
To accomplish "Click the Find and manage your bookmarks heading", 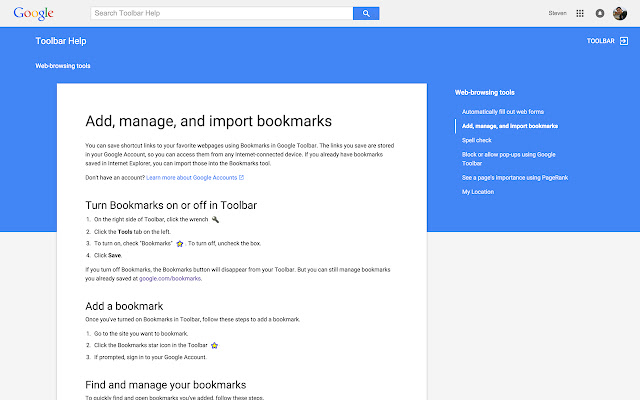I will pyautogui.click(x=166, y=385).
